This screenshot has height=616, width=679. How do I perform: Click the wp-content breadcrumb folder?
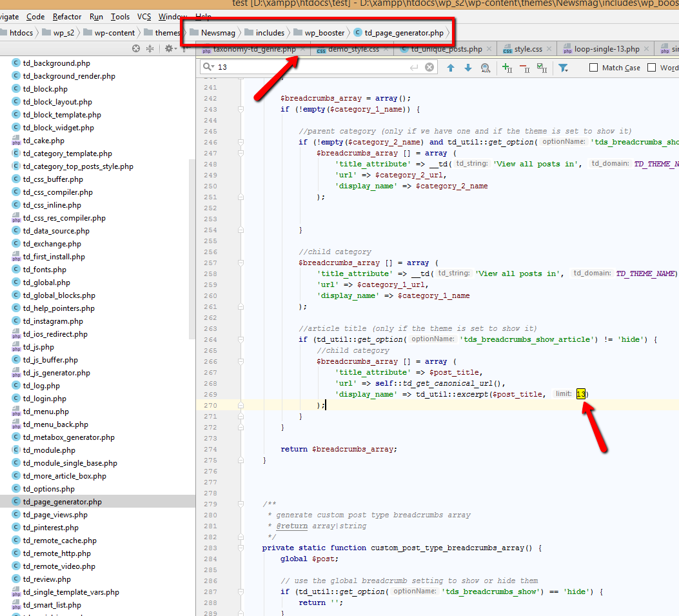[x=109, y=33]
